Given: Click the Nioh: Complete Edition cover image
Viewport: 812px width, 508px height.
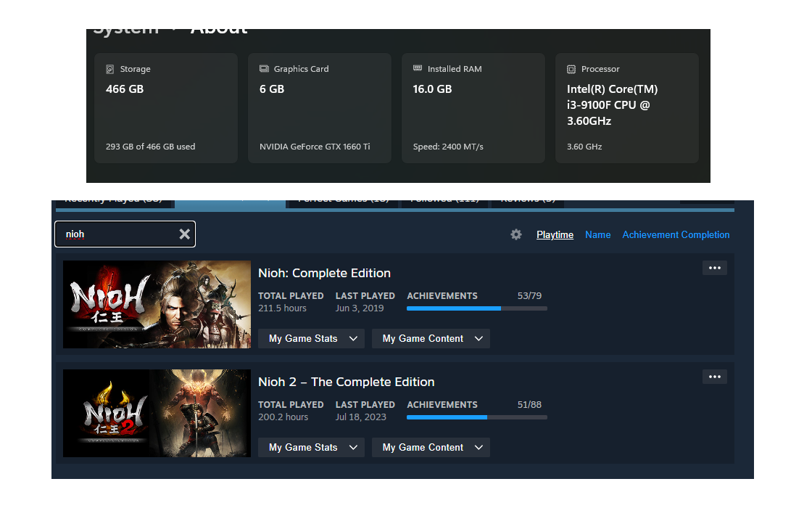Looking at the screenshot, I should (157, 304).
